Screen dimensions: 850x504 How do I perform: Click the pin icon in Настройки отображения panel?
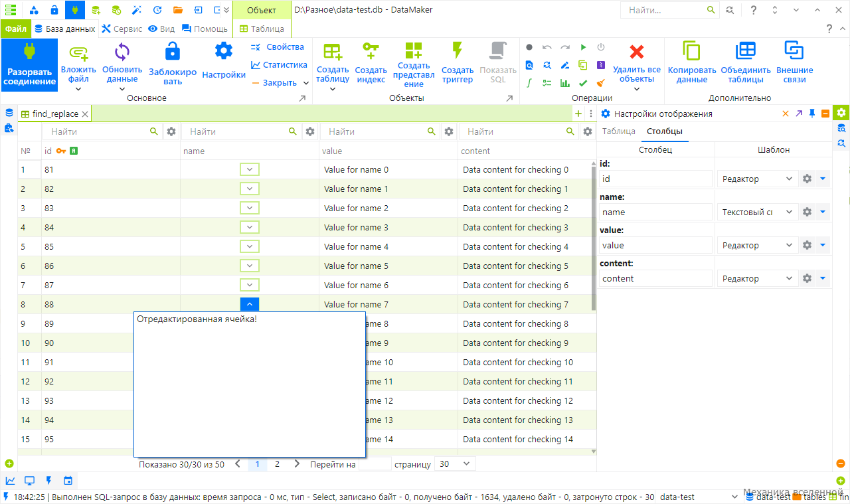812,114
